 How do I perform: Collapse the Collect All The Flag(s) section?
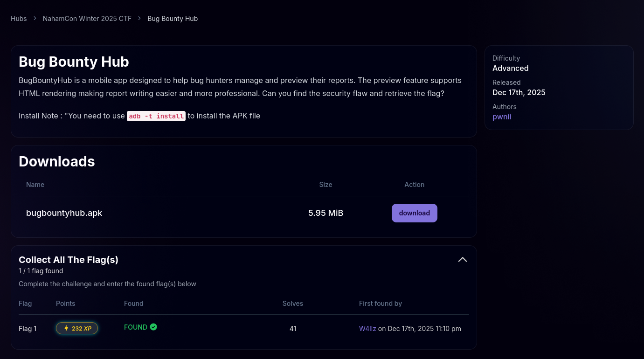click(x=462, y=260)
